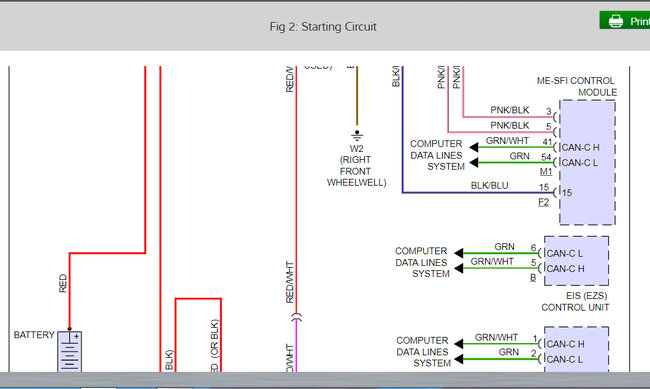Click the arrowhead on the pin 41 GRN/WHT line

click(474, 147)
